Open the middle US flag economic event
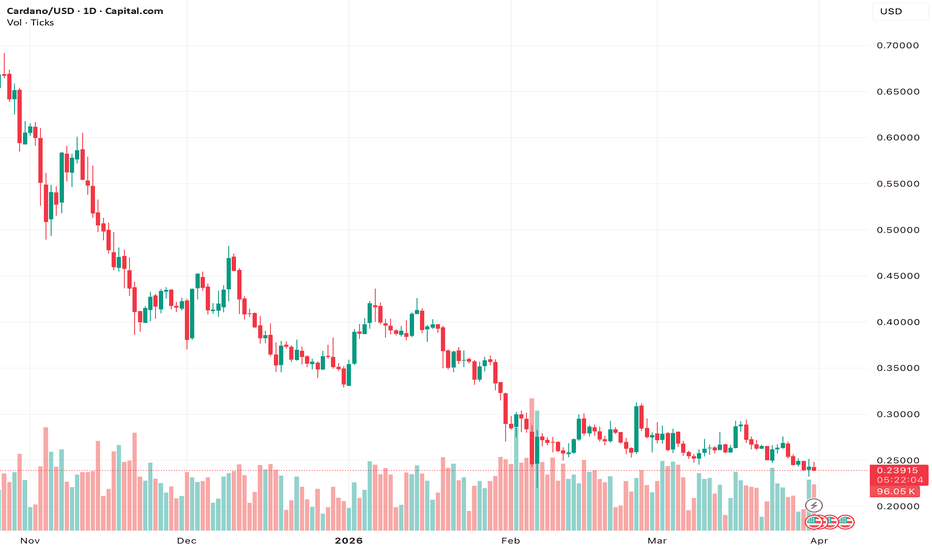 (830, 521)
